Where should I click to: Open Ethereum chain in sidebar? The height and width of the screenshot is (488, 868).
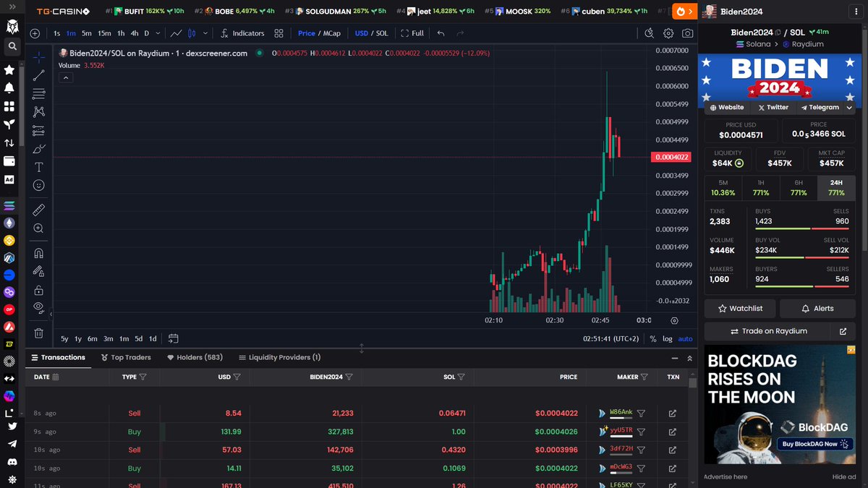(9, 223)
